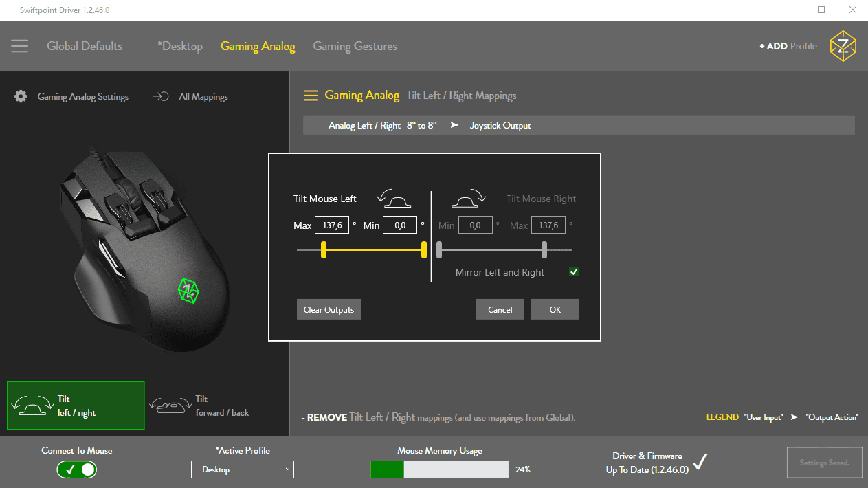868x488 pixels.
Task: Click OK to confirm tilt settings
Action: pos(555,309)
